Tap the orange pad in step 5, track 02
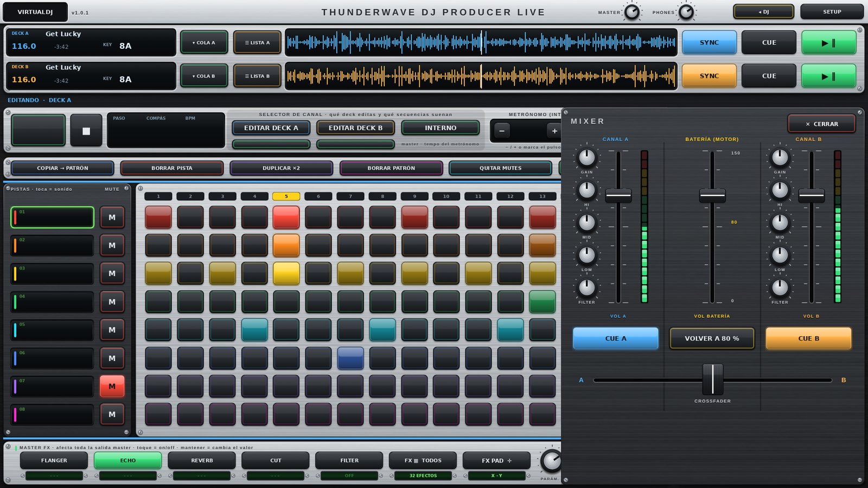Image resolution: width=868 pixels, height=488 pixels. [286, 245]
